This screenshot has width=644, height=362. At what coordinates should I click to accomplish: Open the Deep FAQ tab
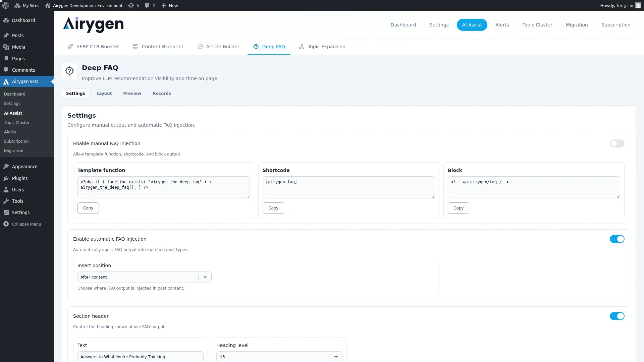point(269,47)
